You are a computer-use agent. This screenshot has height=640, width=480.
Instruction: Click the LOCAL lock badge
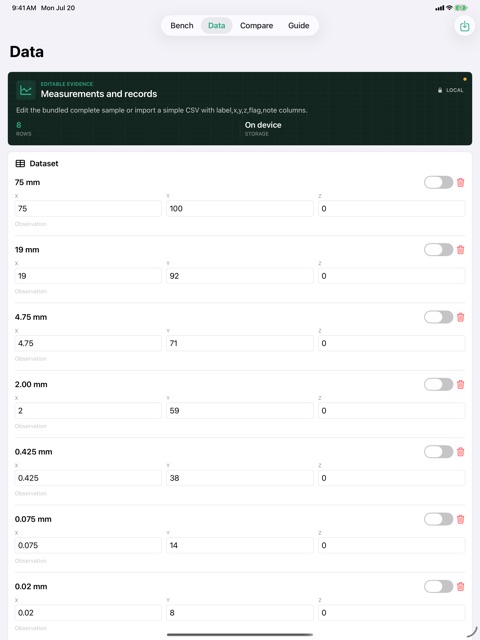[x=451, y=90]
